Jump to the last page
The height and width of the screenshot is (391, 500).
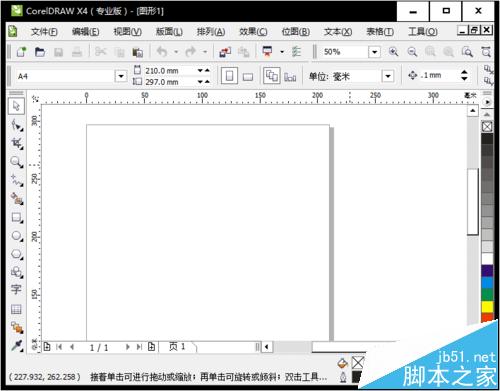pos(139,347)
